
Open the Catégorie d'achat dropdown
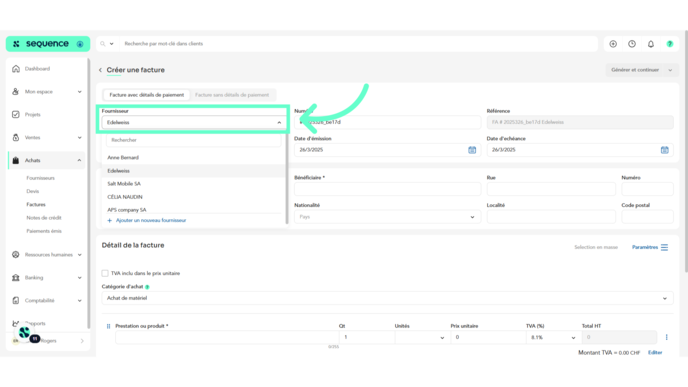tap(387, 298)
